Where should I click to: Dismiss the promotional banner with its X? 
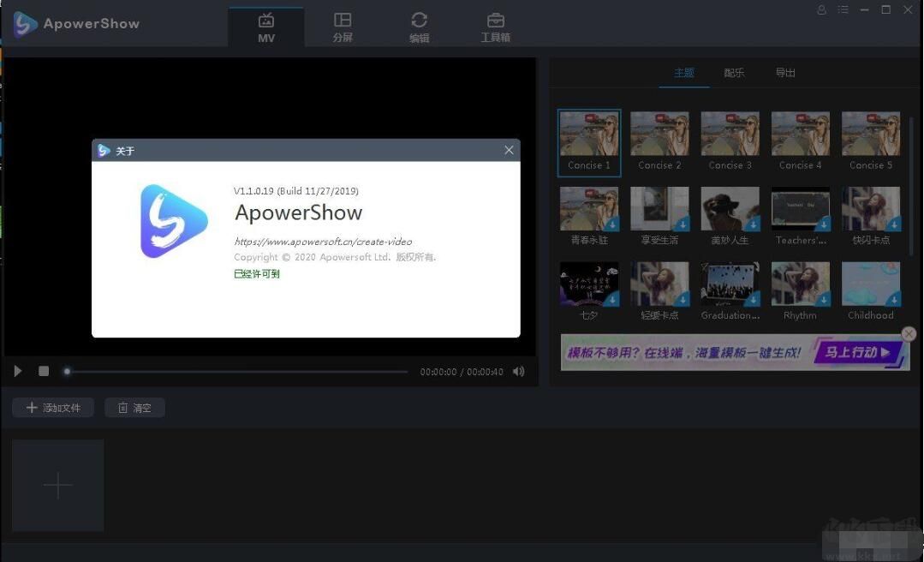point(908,334)
